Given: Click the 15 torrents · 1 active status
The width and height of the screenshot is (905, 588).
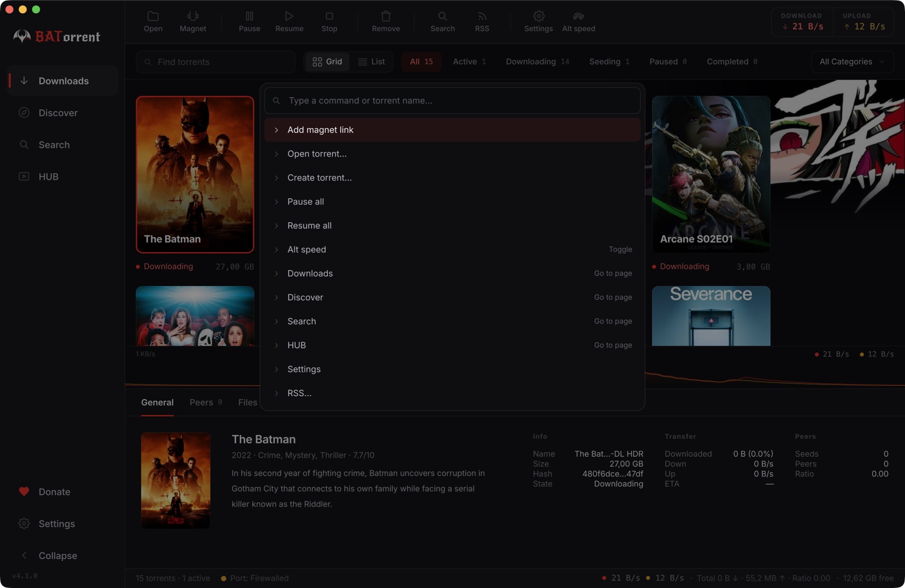Looking at the screenshot, I should (x=173, y=578).
